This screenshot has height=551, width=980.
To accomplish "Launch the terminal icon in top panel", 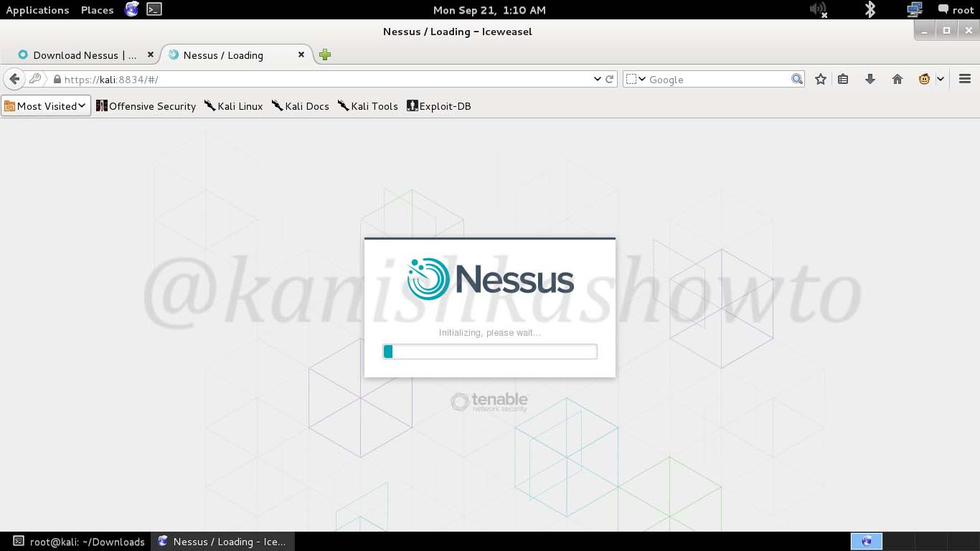I will pyautogui.click(x=154, y=9).
